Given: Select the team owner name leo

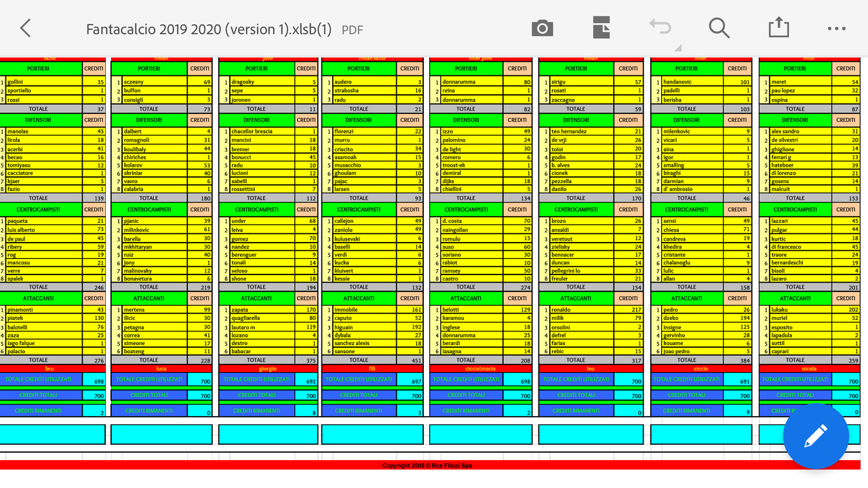Looking at the screenshot, I should [591, 369].
